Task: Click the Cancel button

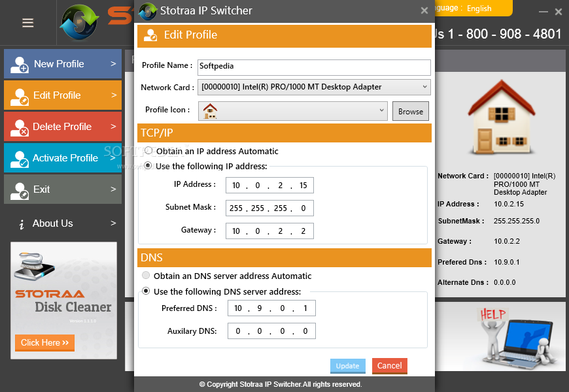Action: [x=389, y=365]
